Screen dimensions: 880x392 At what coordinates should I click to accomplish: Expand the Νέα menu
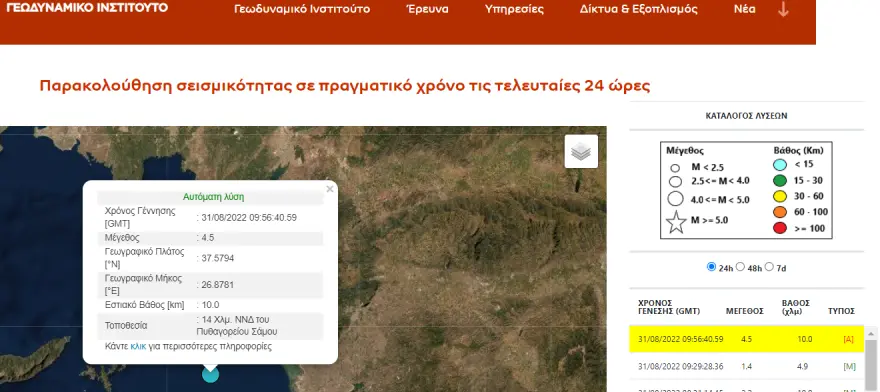click(744, 10)
